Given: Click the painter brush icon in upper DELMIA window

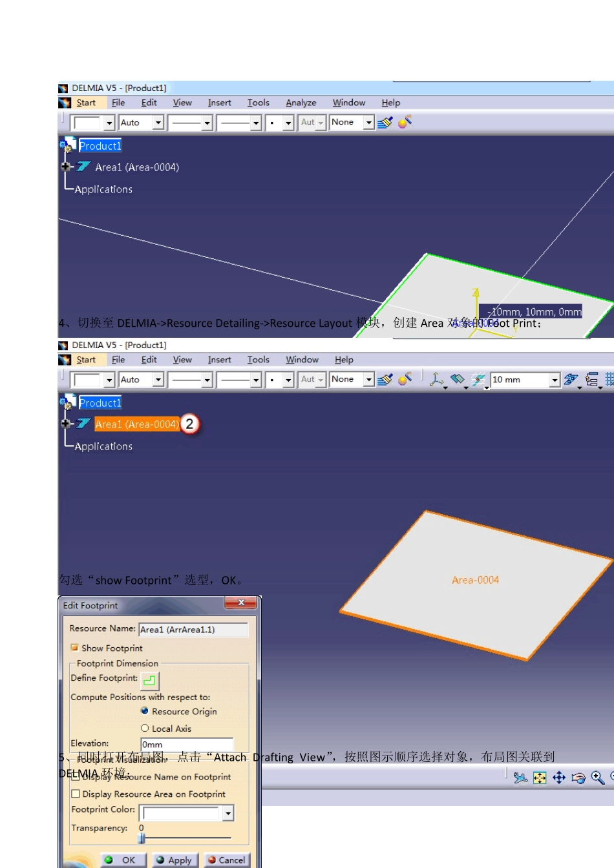Looking at the screenshot, I should [385, 122].
